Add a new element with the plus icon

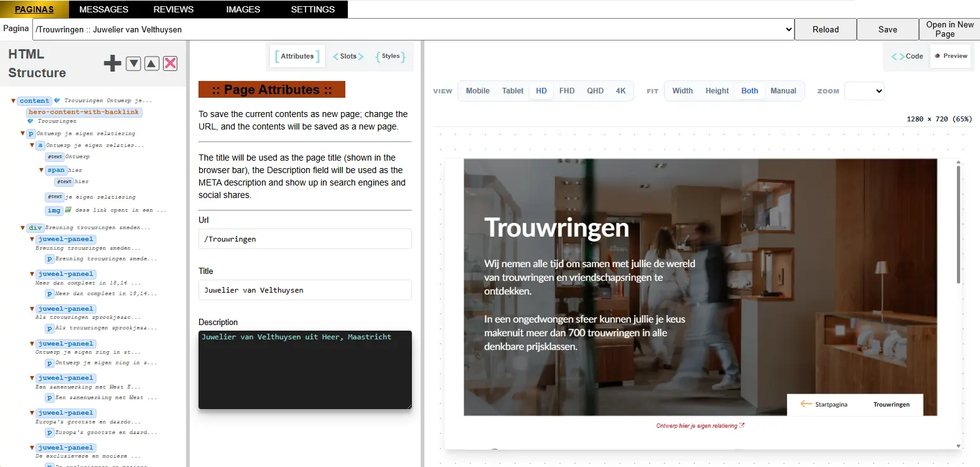pos(112,63)
